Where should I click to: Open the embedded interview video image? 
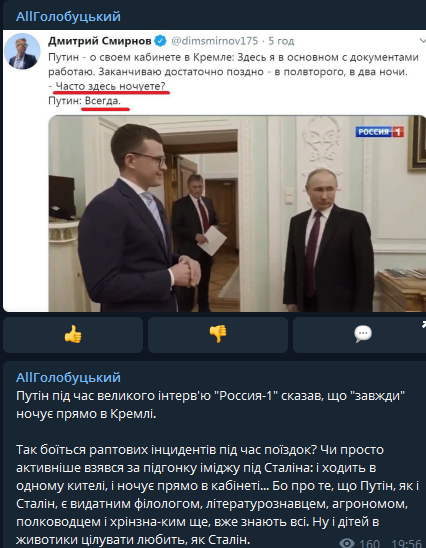[x=237, y=213]
